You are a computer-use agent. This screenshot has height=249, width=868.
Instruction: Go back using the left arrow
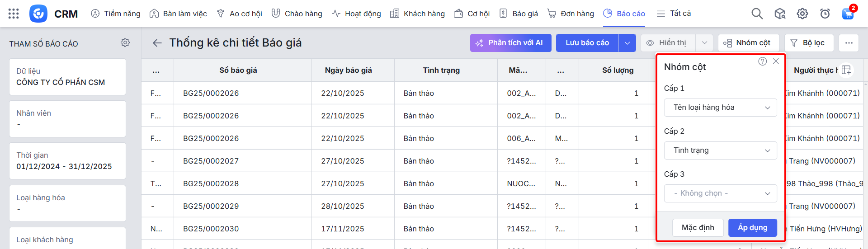click(x=157, y=43)
